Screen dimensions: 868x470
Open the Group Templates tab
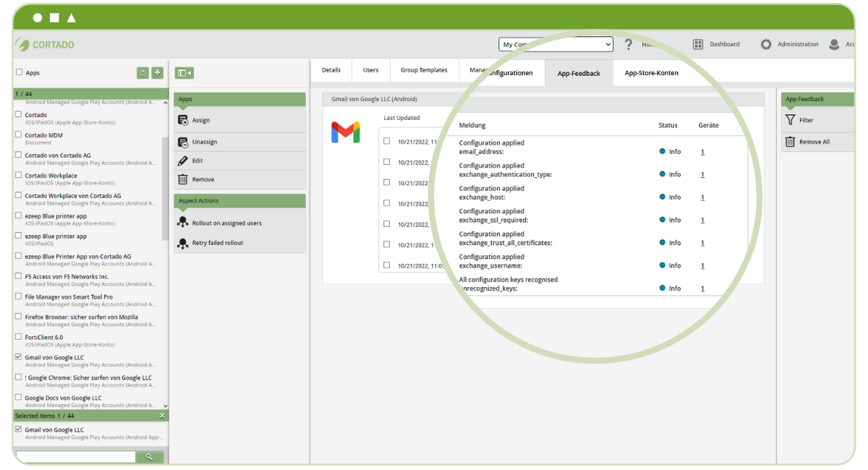click(424, 69)
